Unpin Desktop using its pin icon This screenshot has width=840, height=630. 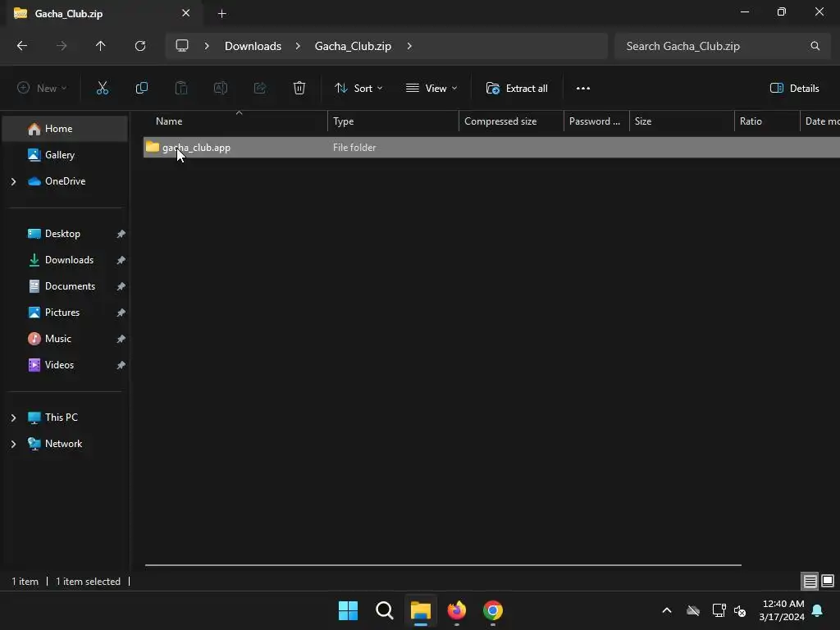pyautogui.click(x=121, y=234)
